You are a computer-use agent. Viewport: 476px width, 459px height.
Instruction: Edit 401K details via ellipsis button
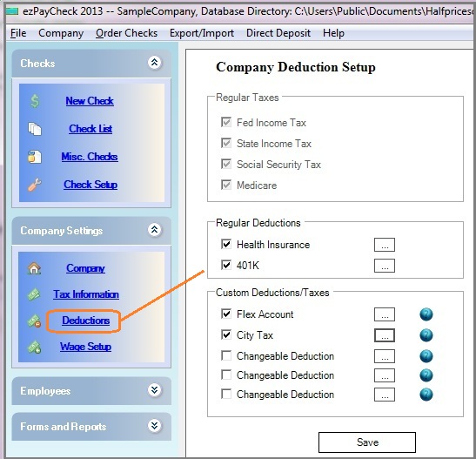click(385, 266)
